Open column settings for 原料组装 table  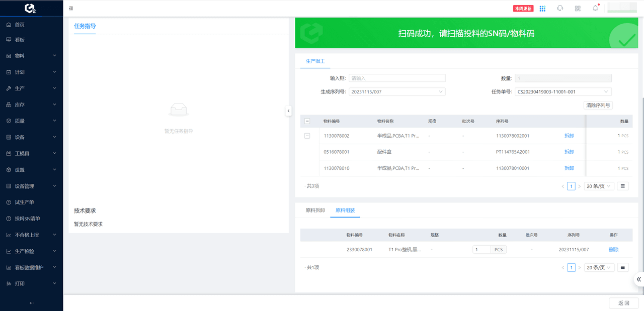623,268
